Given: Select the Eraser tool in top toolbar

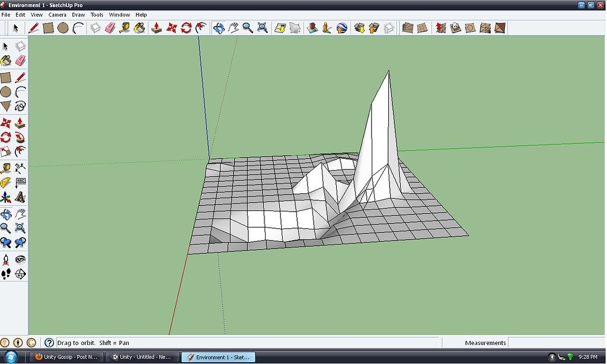Looking at the screenshot, I should (110, 28).
